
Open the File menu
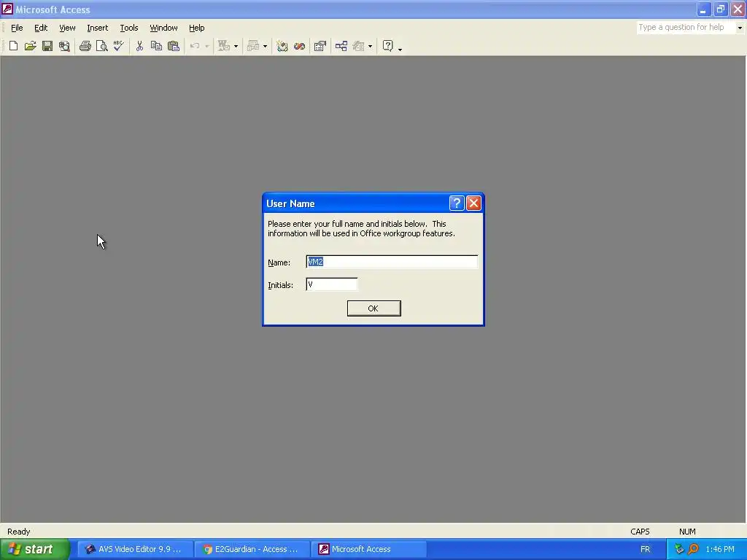[x=17, y=28]
